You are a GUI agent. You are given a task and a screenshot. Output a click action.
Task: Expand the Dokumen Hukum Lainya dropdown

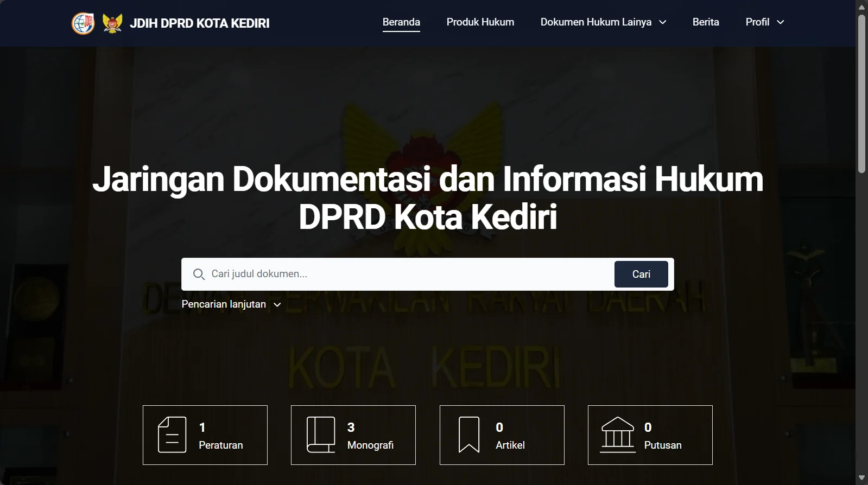pyautogui.click(x=603, y=22)
